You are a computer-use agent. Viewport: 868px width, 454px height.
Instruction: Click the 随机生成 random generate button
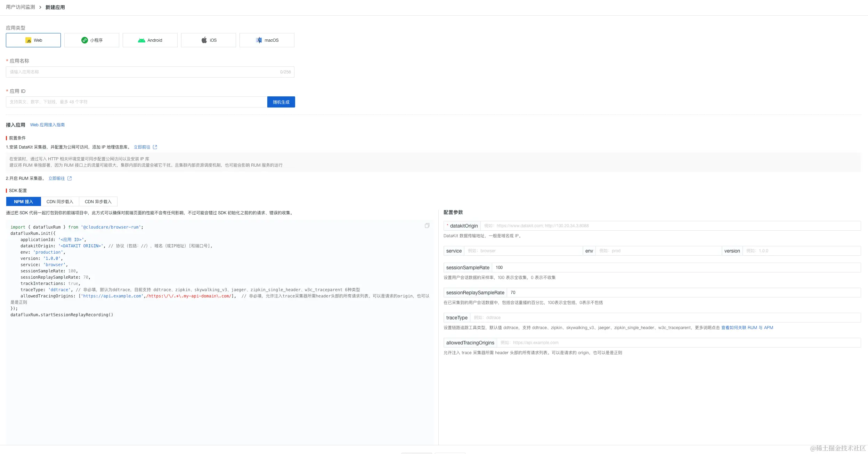click(x=281, y=102)
